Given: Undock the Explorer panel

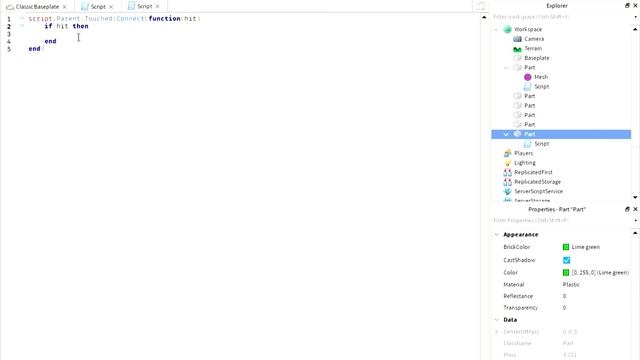Looking at the screenshot, I should (627, 6).
